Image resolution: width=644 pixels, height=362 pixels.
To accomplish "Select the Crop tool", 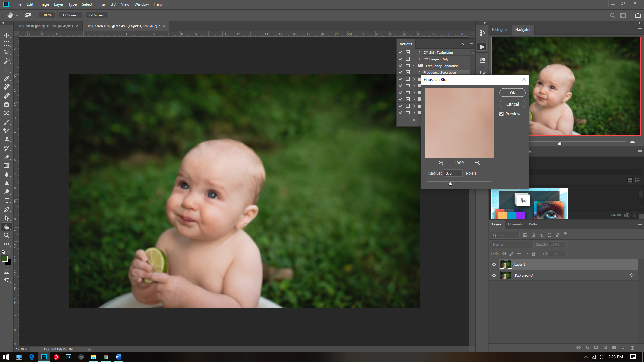I will (x=7, y=70).
